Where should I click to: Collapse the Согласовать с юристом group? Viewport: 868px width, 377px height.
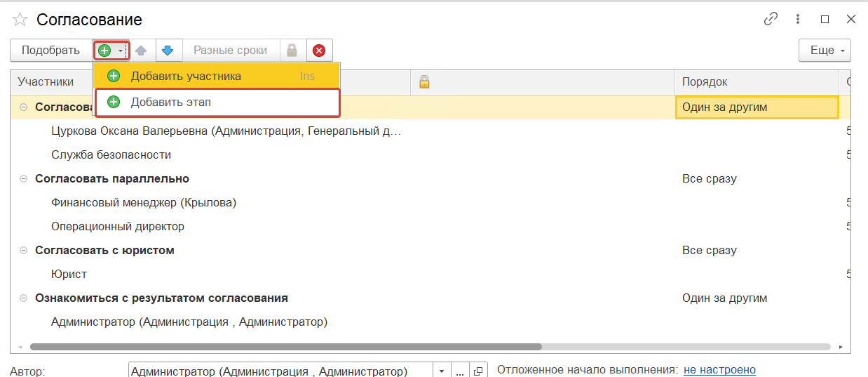click(23, 251)
